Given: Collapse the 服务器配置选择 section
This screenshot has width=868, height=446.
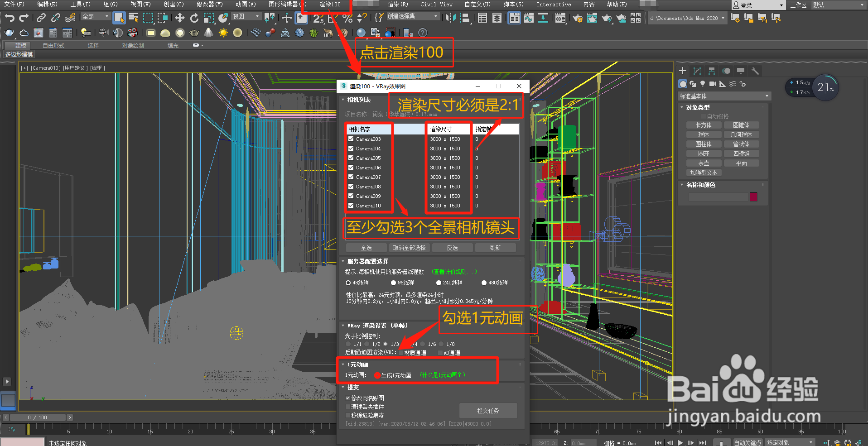Looking at the screenshot, I should tap(343, 262).
